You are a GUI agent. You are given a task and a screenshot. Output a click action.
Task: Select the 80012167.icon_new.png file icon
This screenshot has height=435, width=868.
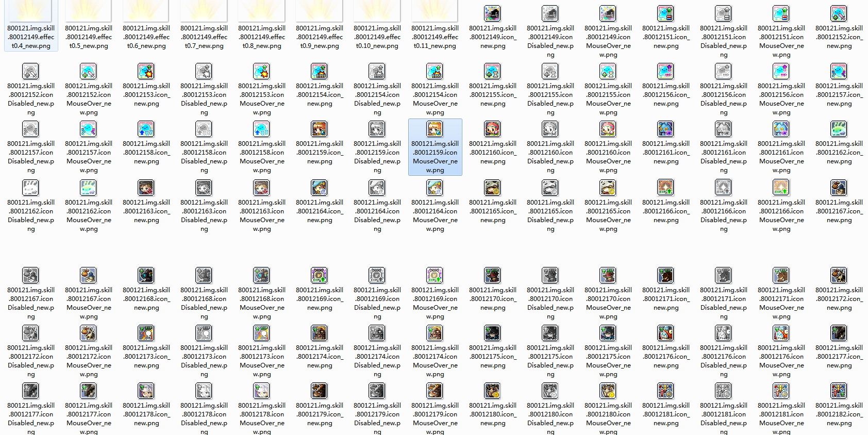tap(839, 188)
